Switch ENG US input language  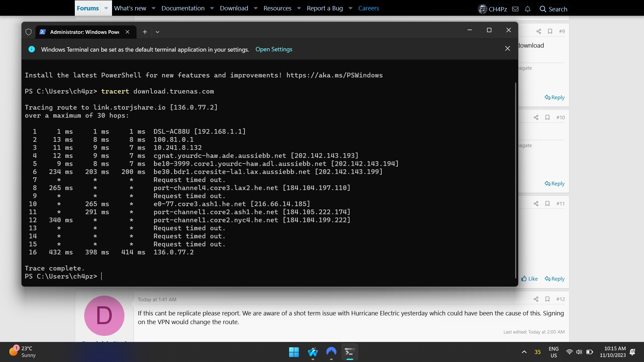click(554, 352)
